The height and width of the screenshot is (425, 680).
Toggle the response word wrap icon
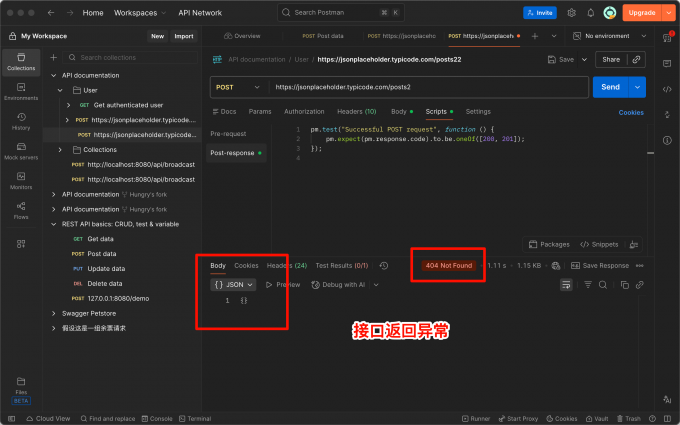point(566,285)
